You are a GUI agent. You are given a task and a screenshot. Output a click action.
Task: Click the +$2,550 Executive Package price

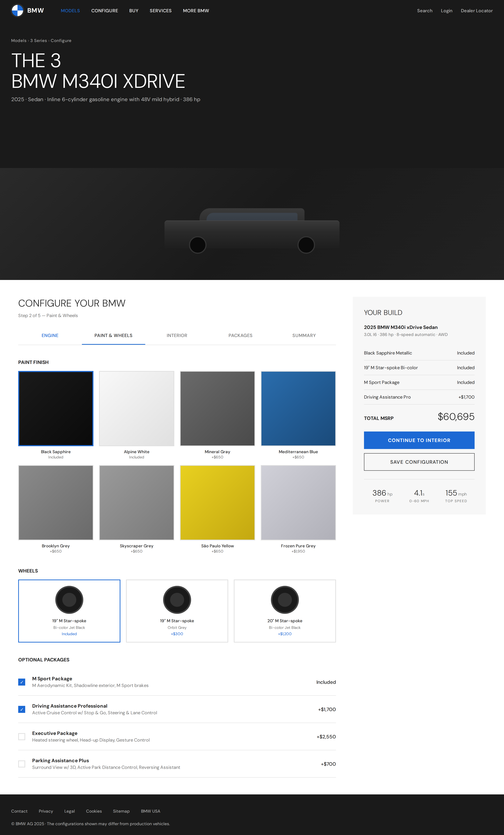(326, 737)
